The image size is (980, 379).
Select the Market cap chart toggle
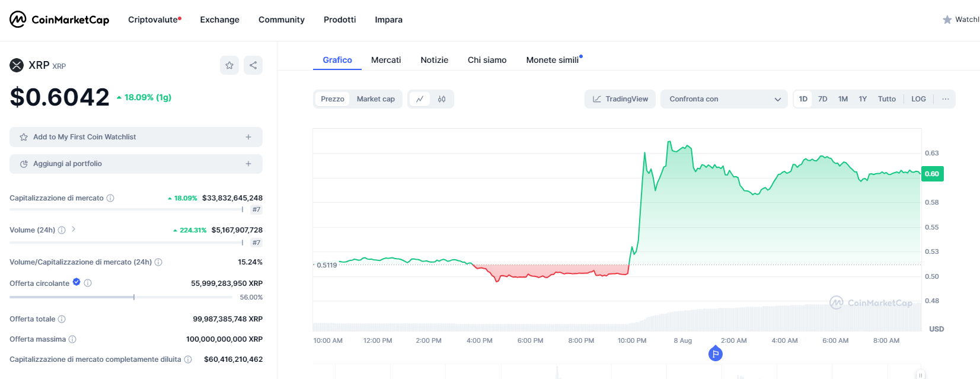[375, 99]
